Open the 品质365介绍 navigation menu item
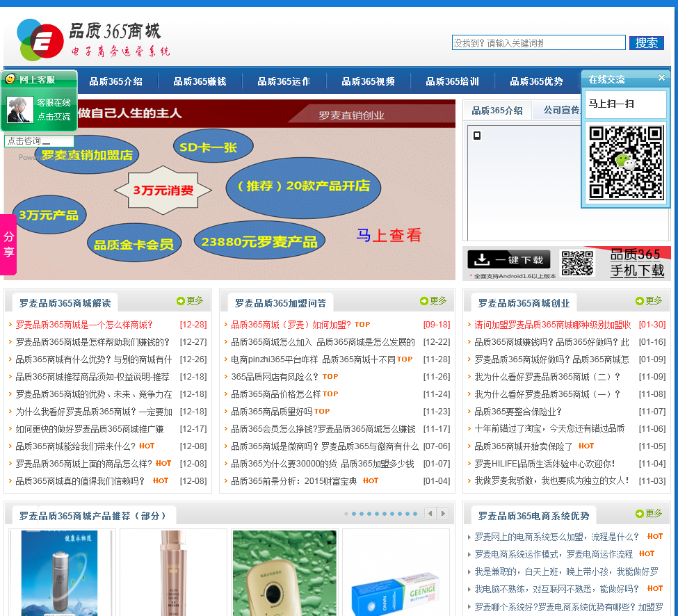Screen dimensions: 678x616 tap(116, 81)
